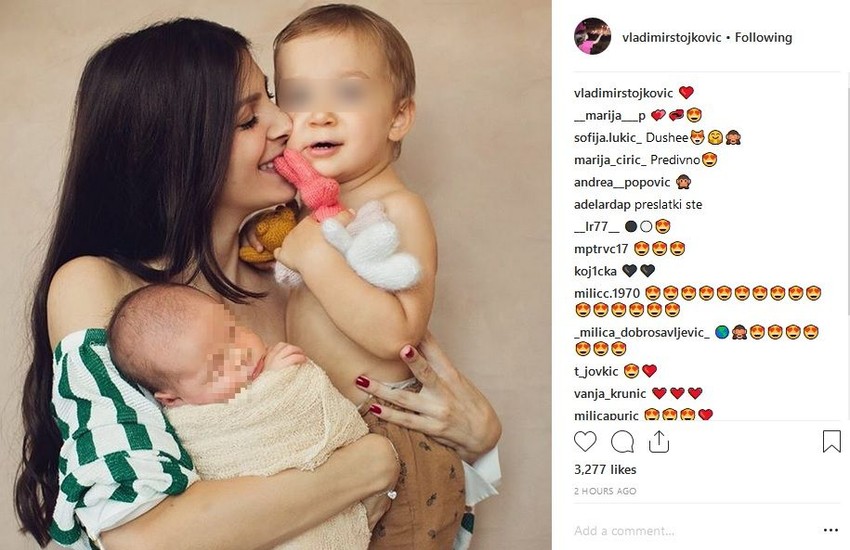Open the vladimirstojkovic profile picture
Viewport: 850px width, 550px height.
click(x=593, y=36)
